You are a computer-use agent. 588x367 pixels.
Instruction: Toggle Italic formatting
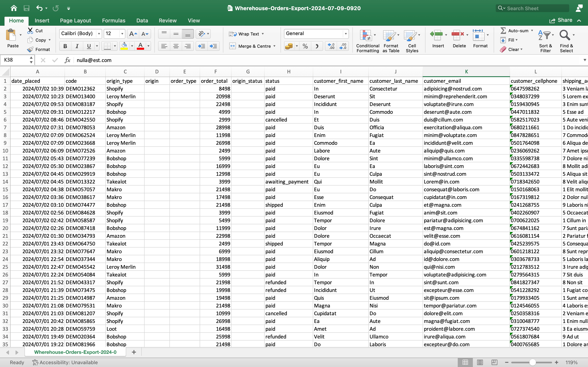tap(77, 46)
